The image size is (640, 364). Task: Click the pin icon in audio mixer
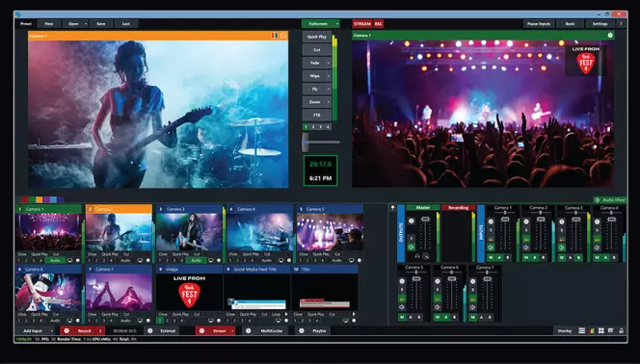[x=392, y=208]
